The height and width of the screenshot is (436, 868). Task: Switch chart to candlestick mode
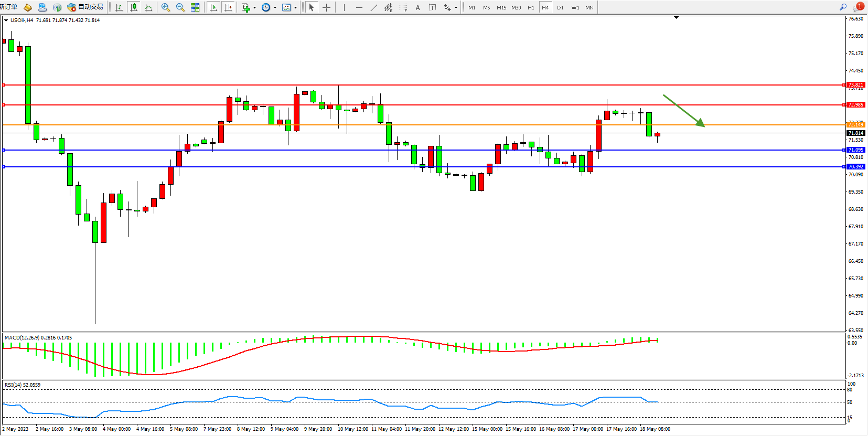pos(134,7)
